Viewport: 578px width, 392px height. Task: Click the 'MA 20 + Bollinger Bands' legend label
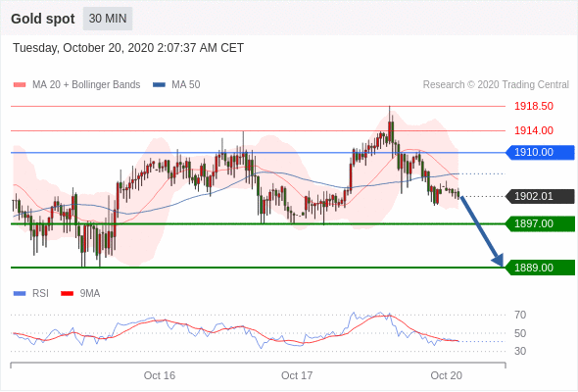click(86, 85)
